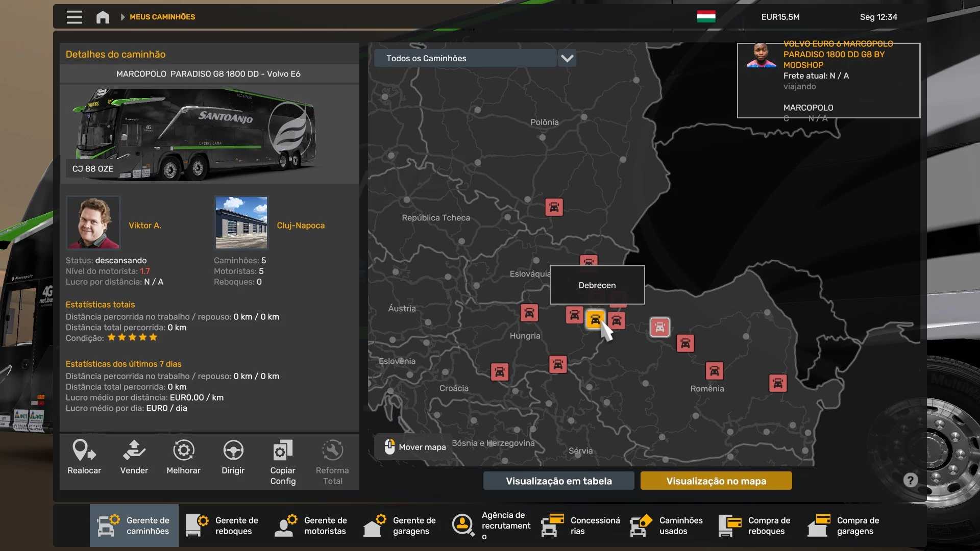
Task: Switch to Visualização no mapa
Action: 716,481
